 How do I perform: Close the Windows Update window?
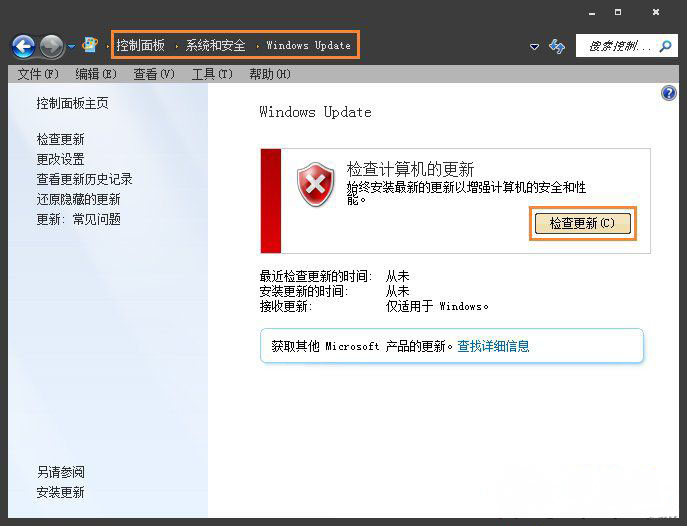[x=656, y=12]
